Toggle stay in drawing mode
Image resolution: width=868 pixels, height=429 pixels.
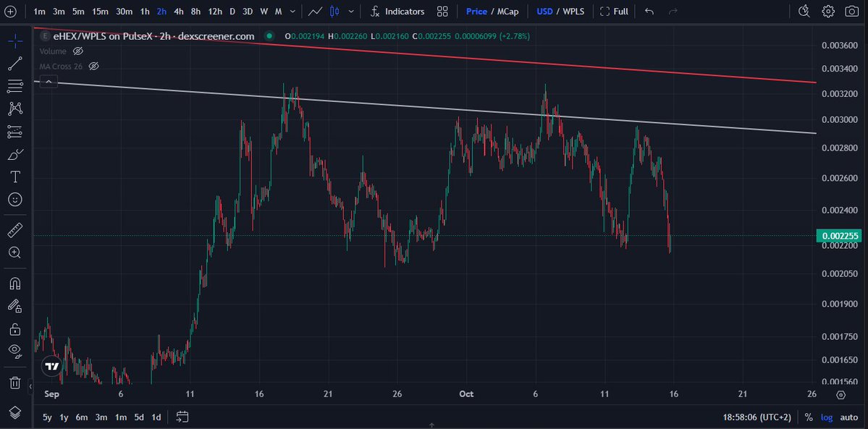pos(15,306)
